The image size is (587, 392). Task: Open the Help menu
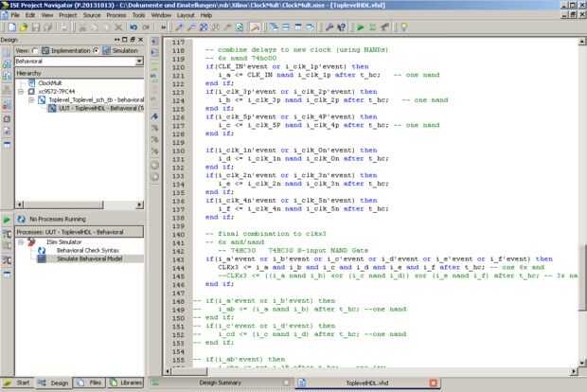(205, 15)
